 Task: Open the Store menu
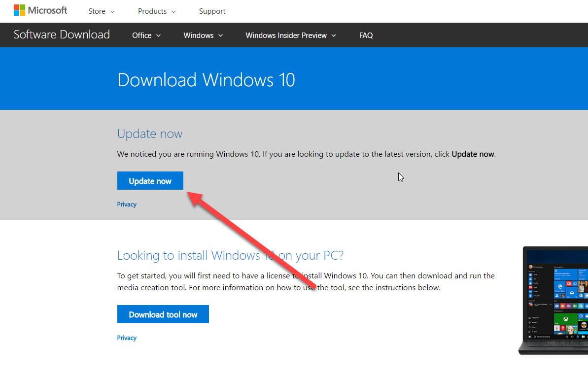tap(101, 11)
